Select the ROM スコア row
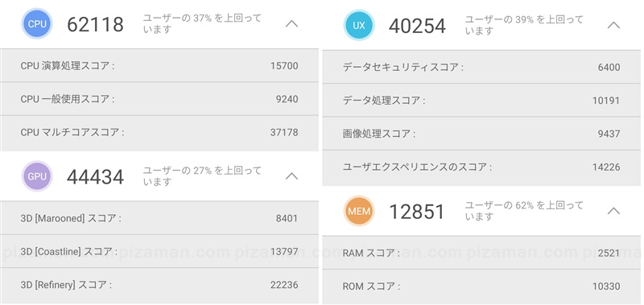Image resolution: width=644 pixels, height=305 pixels. pos(483,286)
